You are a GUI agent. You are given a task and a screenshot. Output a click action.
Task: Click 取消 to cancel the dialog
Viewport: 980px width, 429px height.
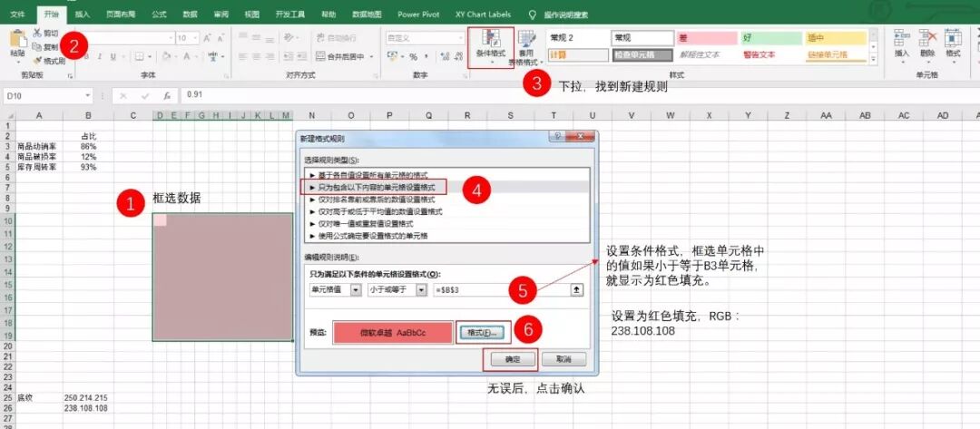tap(563, 360)
